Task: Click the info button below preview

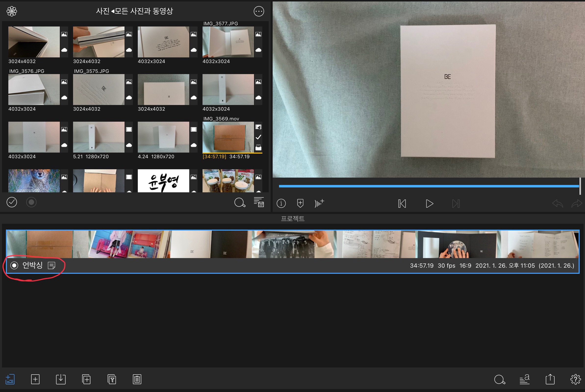Action: (281, 203)
